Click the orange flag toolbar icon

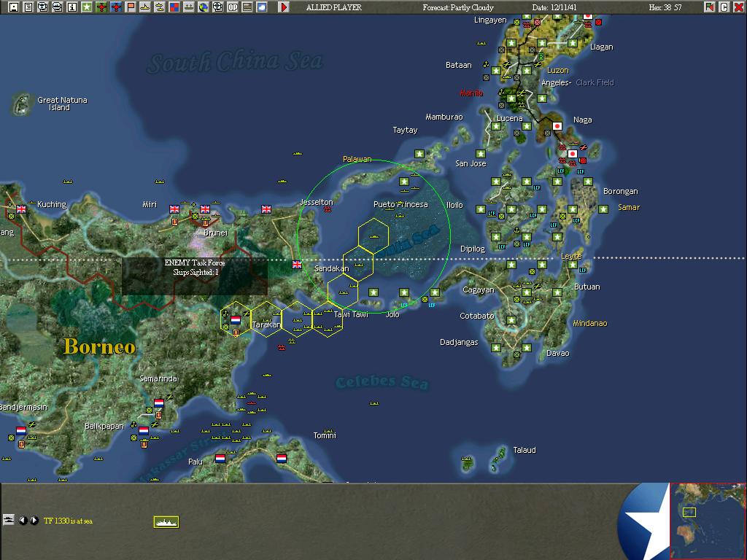click(131, 7)
